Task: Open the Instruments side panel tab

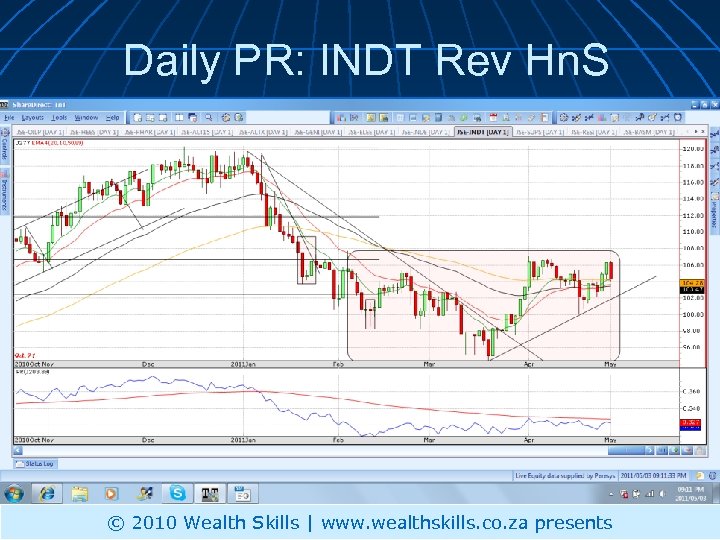Action: click(5, 192)
